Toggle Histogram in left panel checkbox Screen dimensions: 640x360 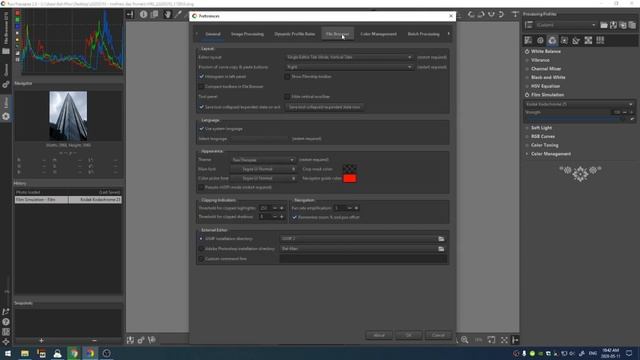(x=201, y=76)
